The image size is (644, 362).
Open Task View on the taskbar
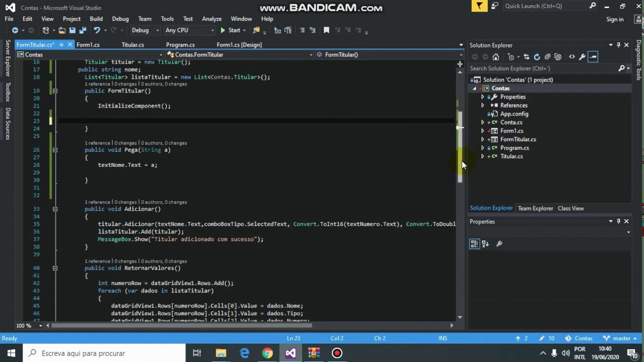(197, 353)
